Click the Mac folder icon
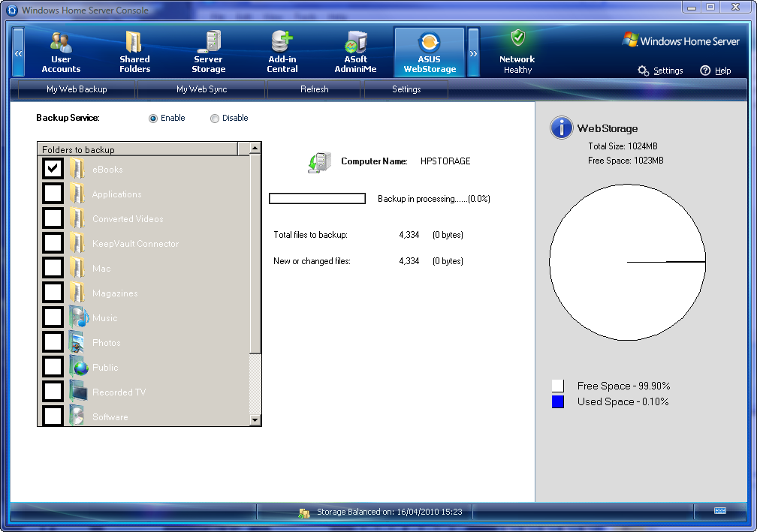The height and width of the screenshot is (532, 757). (x=77, y=268)
